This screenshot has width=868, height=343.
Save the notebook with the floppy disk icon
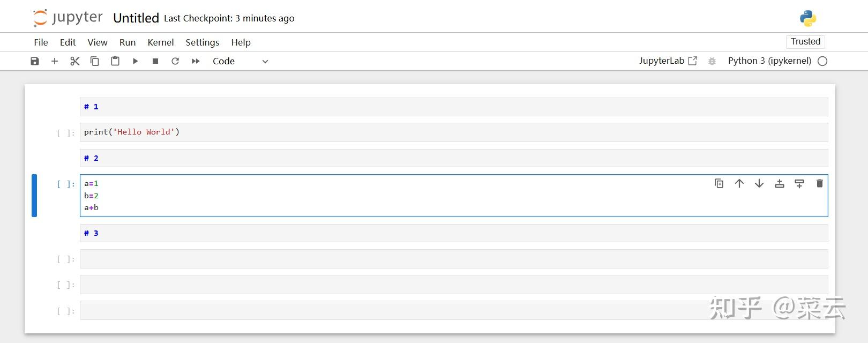click(x=35, y=61)
